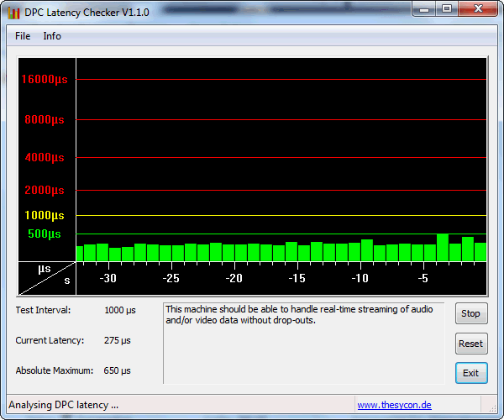Viewport: 504px width, 420px height.
Task: Click the -15 time axis label
Action: 297,278
